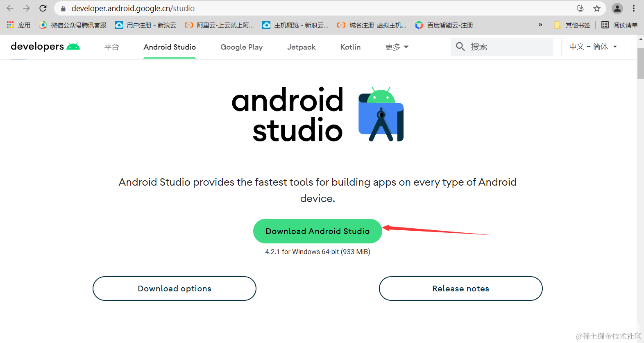
Task: Open the Jetpack nav tab
Action: 302,47
